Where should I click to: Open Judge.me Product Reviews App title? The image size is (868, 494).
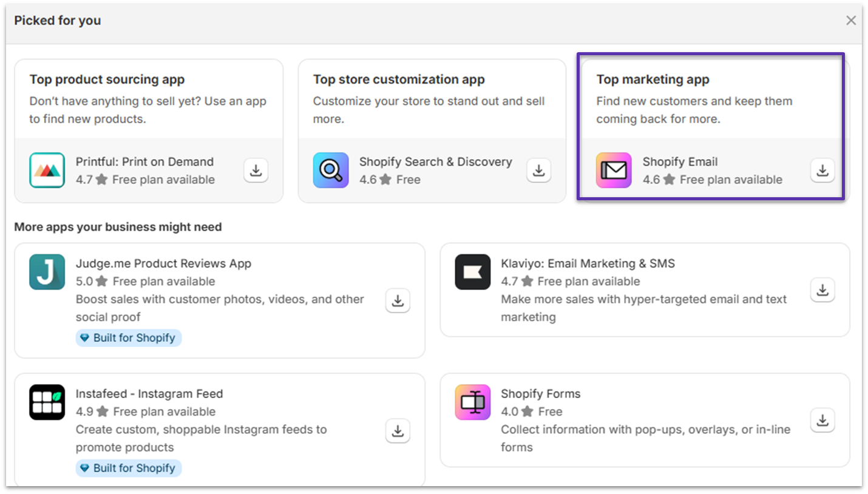(163, 263)
